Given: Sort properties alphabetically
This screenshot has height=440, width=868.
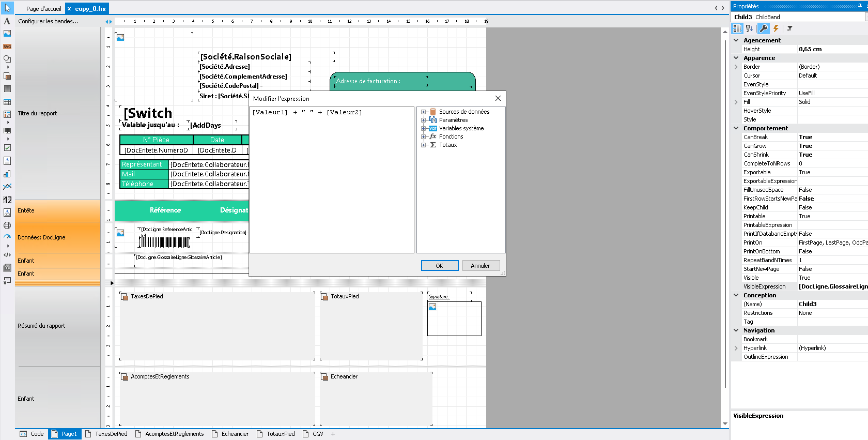Looking at the screenshot, I should pyautogui.click(x=750, y=28).
